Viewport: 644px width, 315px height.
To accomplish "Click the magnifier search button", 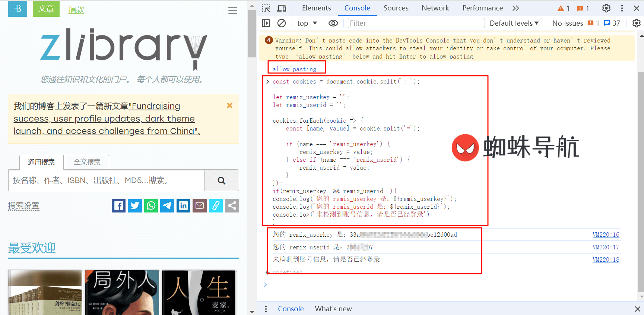I will pos(222,180).
